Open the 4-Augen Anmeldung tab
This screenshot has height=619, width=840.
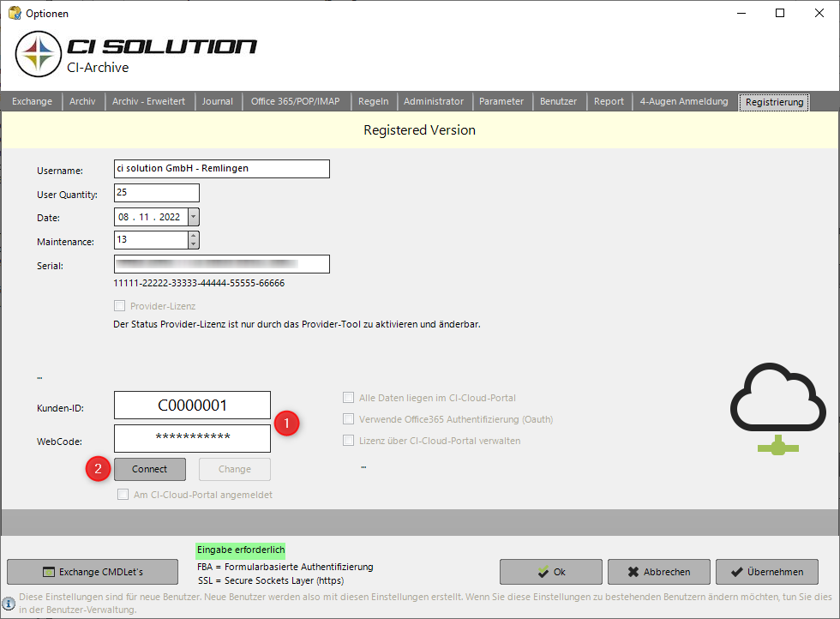point(683,101)
